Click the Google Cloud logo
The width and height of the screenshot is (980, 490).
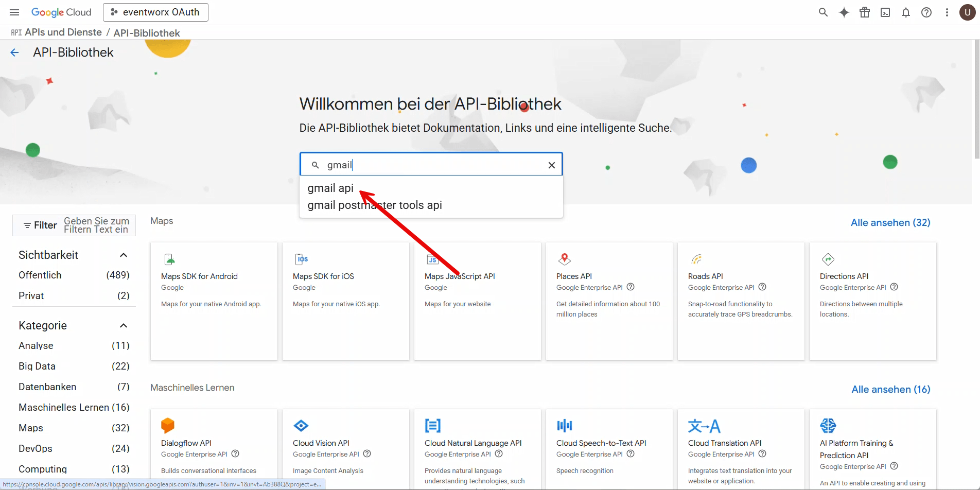click(61, 12)
